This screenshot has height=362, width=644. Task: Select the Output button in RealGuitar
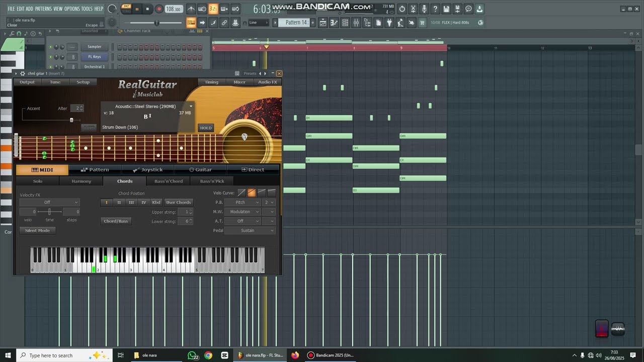coord(27,82)
